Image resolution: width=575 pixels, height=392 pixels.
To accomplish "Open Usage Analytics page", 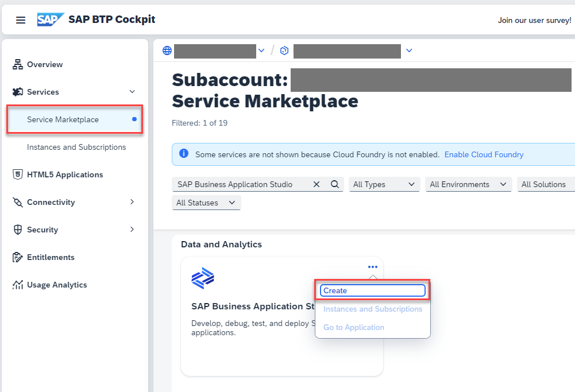I will tap(57, 285).
